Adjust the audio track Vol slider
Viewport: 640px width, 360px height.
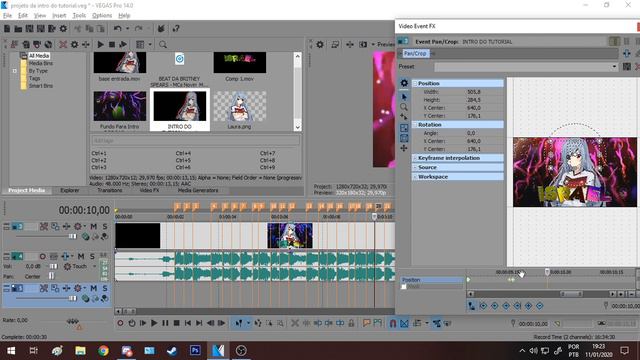coord(53,266)
